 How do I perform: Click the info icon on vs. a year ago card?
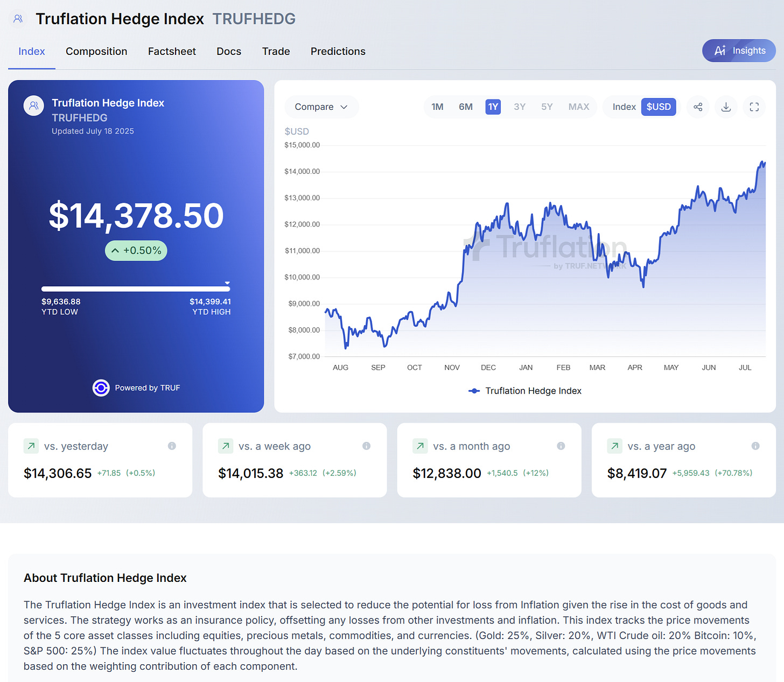tap(755, 446)
